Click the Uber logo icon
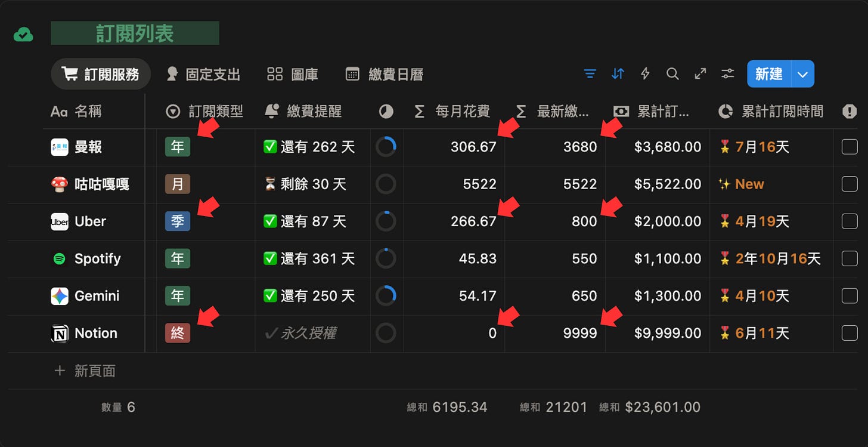The image size is (868, 447). (60, 221)
